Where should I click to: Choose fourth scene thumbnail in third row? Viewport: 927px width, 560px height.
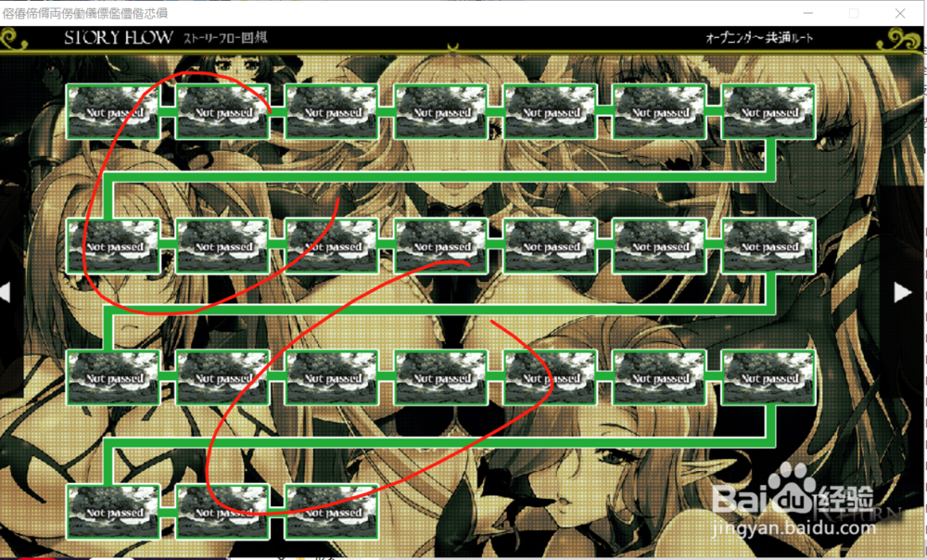point(441,377)
